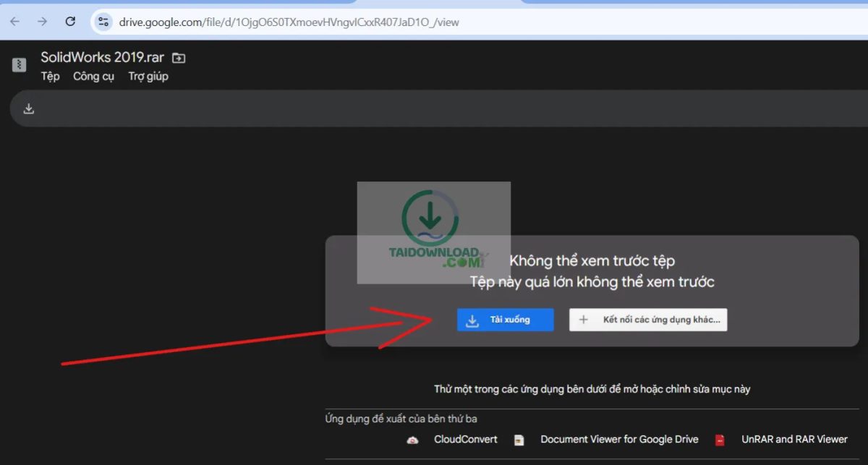Expand Kết nối các ứng dụng khác options
868x465 pixels.
(x=648, y=320)
